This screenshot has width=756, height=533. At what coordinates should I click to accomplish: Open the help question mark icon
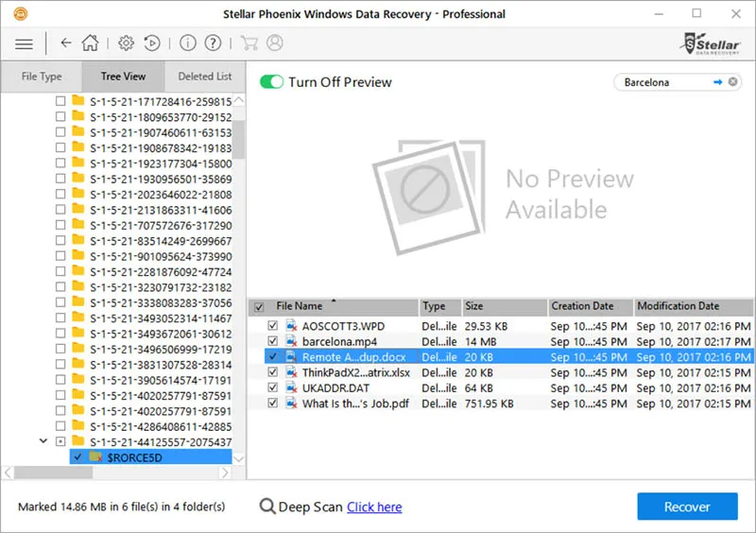click(x=213, y=43)
